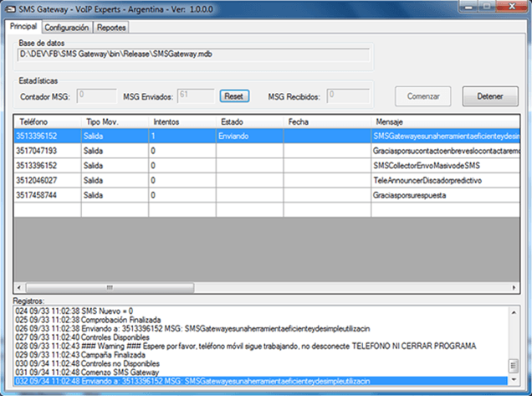This screenshot has width=532, height=396.
Task: Select log line 030 Controles no Disponibles
Action: [261, 363]
